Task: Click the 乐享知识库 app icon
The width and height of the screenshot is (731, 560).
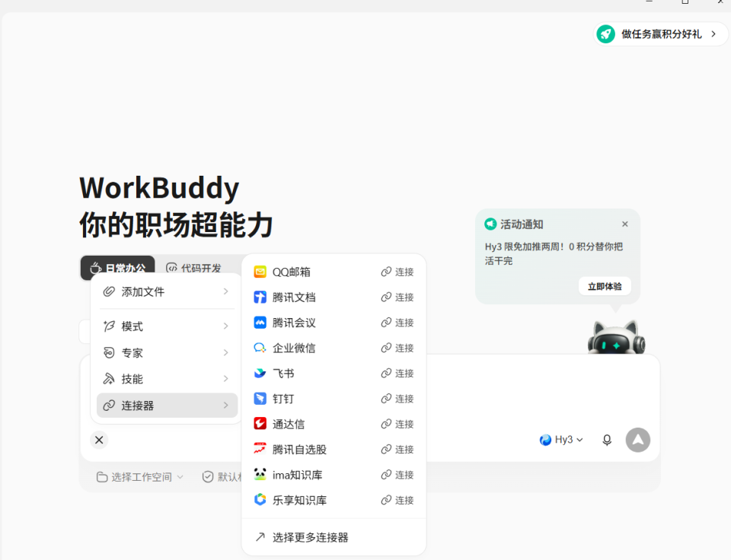Action: point(260,501)
